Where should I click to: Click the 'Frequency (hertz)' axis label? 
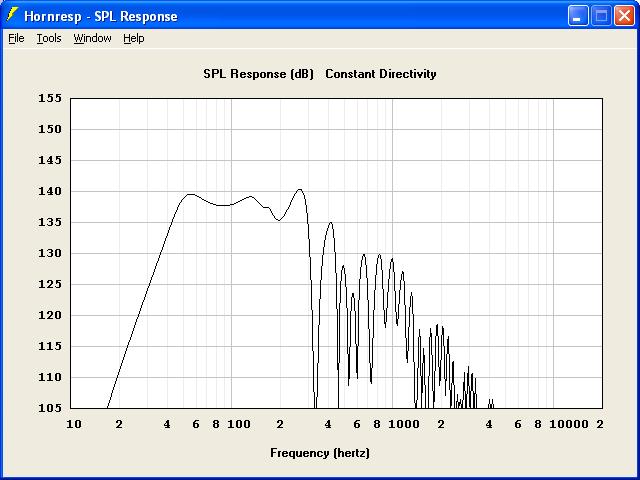[320, 453]
